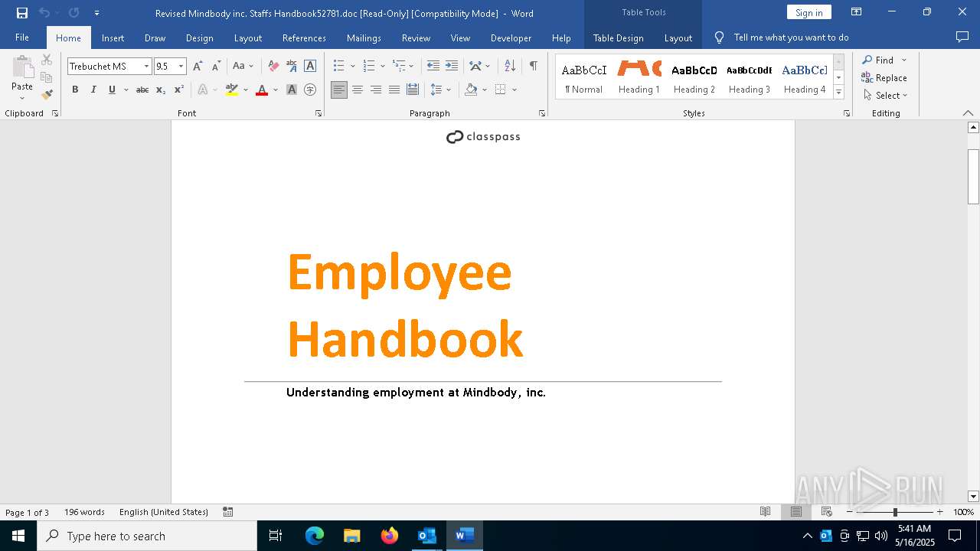Toggle italic formatting
This screenshot has height=551, width=980.
[x=93, y=90]
